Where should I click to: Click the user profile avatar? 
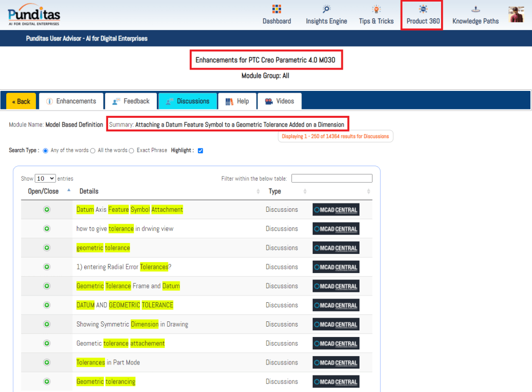516,15
